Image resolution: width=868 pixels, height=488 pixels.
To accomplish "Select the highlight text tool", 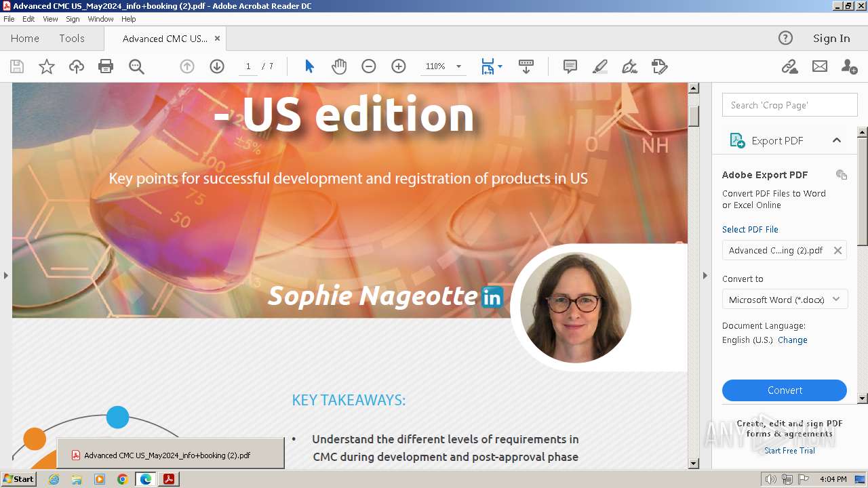I will (x=600, y=66).
